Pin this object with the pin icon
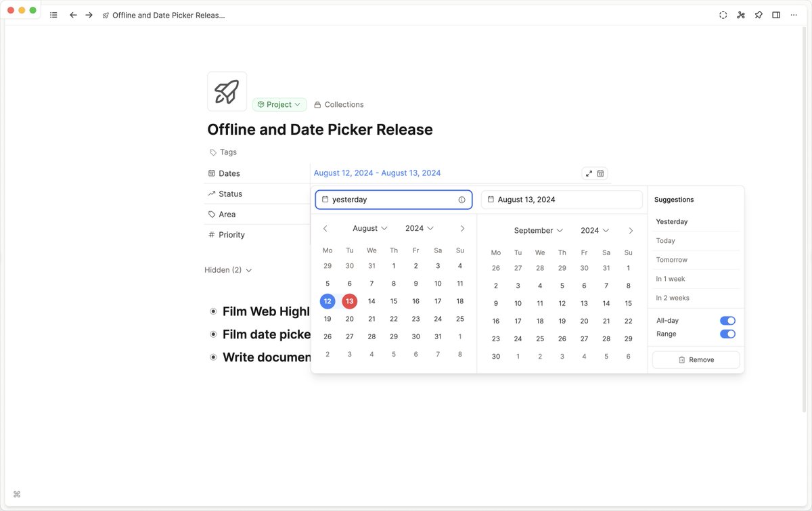Image resolution: width=812 pixels, height=511 pixels. [759, 15]
